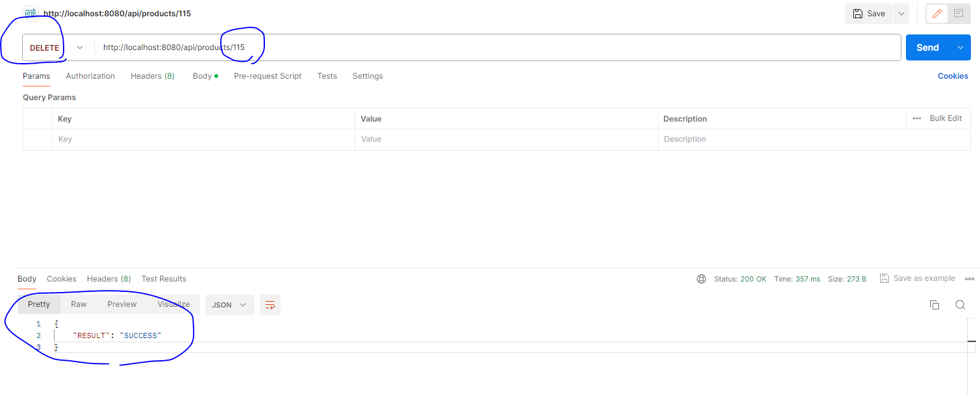Open the JSON format dropdown
The height and width of the screenshot is (394, 980).
coord(230,305)
